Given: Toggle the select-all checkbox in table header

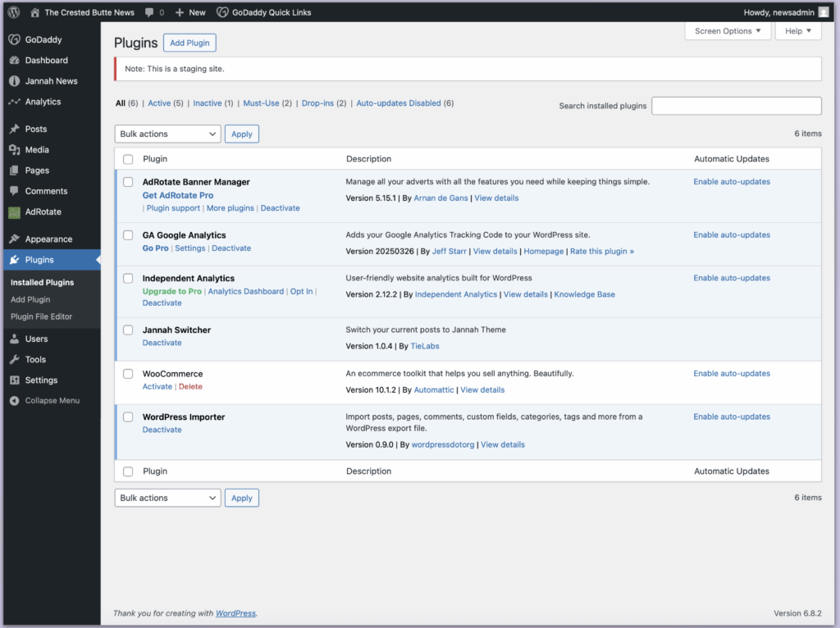Looking at the screenshot, I should [128, 159].
